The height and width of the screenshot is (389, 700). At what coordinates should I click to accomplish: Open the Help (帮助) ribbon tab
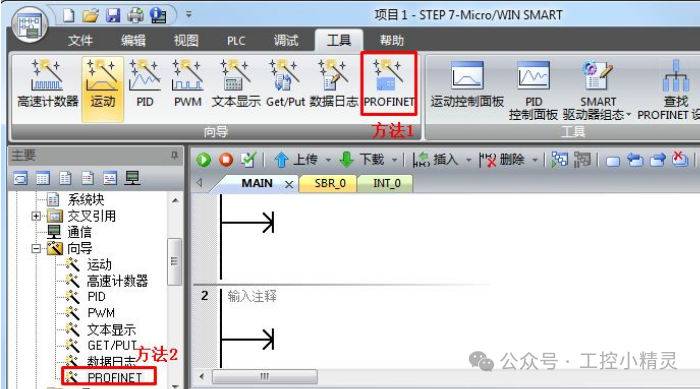[392, 41]
